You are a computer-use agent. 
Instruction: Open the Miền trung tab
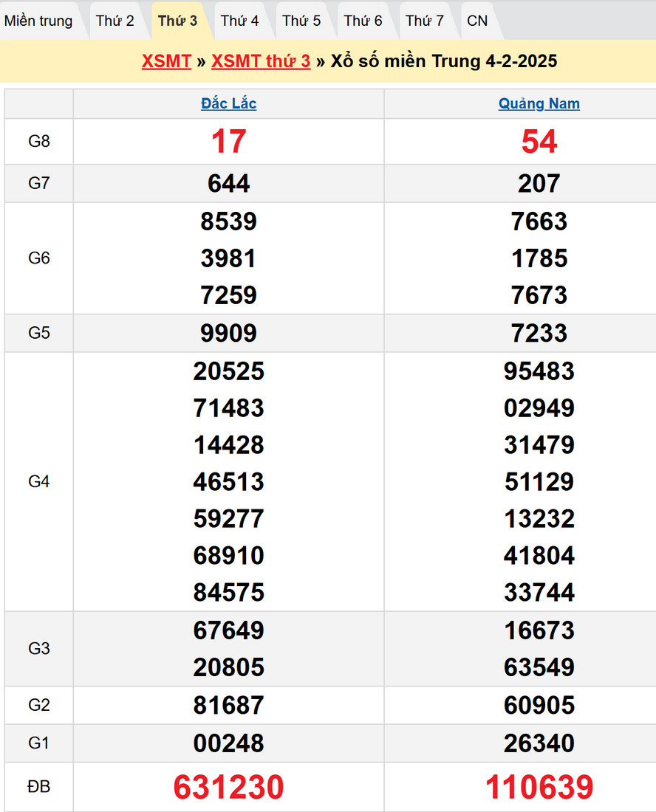38,21
